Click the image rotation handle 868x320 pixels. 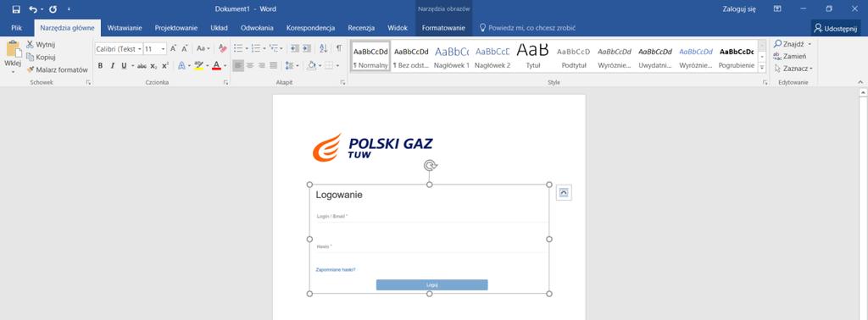tap(430, 165)
